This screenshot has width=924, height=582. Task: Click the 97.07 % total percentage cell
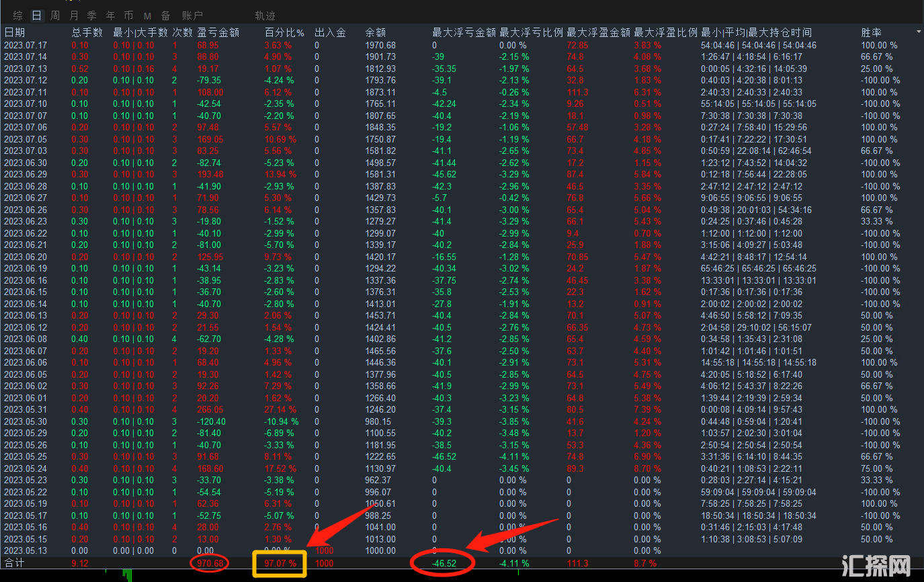point(279,563)
